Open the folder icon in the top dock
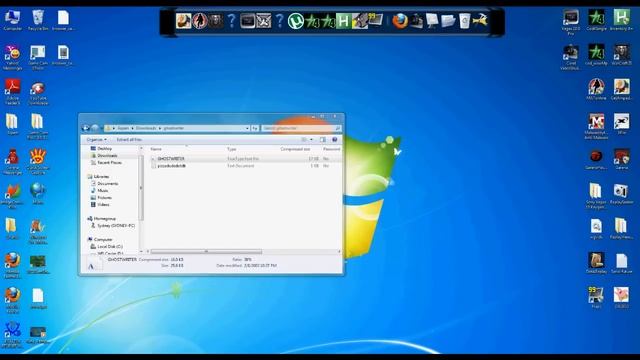This screenshot has height=360, width=640. click(x=448, y=20)
